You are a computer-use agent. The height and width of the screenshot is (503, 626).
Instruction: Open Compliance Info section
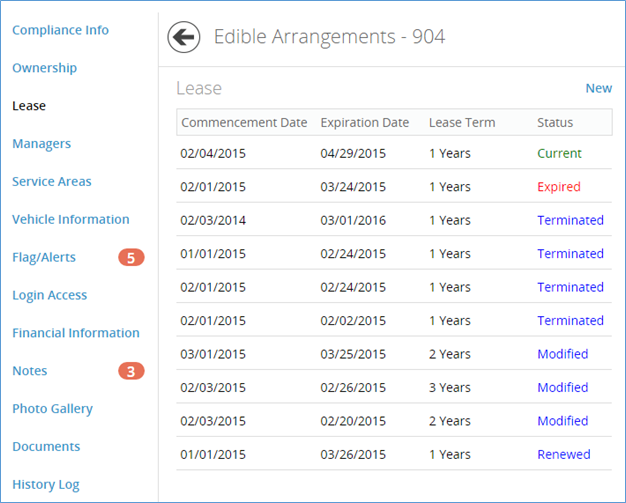pos(60,30)
